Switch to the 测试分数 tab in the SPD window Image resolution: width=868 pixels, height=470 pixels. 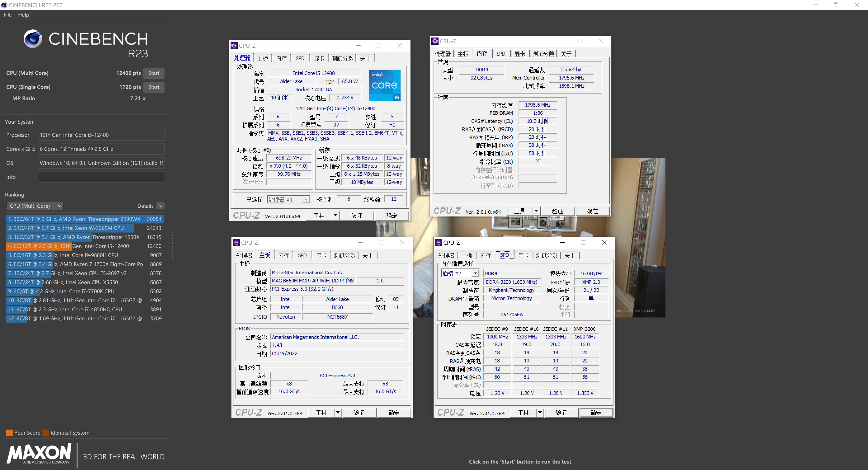click(546, 255)
